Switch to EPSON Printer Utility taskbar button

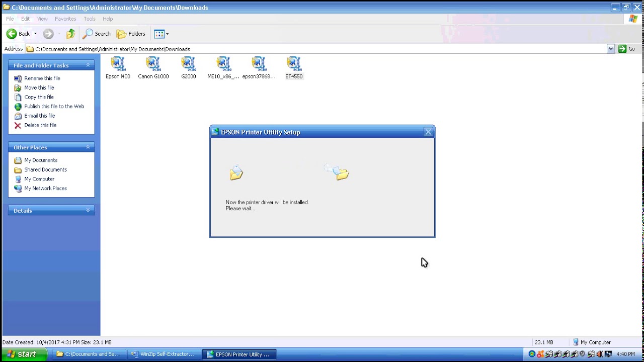point(239,354)
